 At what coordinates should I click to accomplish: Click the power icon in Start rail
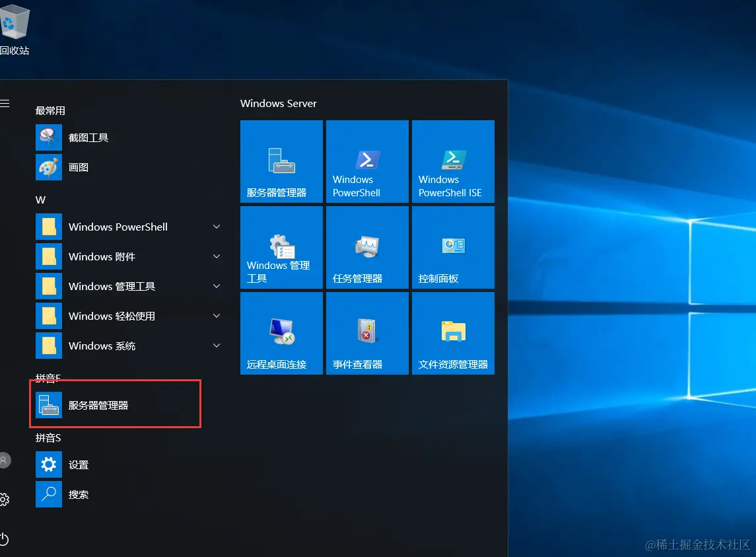(4, 538)
